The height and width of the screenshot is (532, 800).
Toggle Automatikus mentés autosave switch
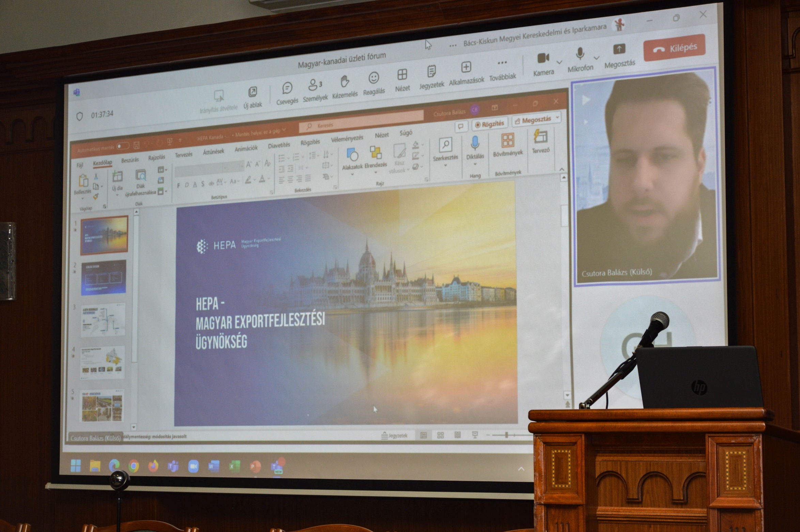[x=122, y=147]
